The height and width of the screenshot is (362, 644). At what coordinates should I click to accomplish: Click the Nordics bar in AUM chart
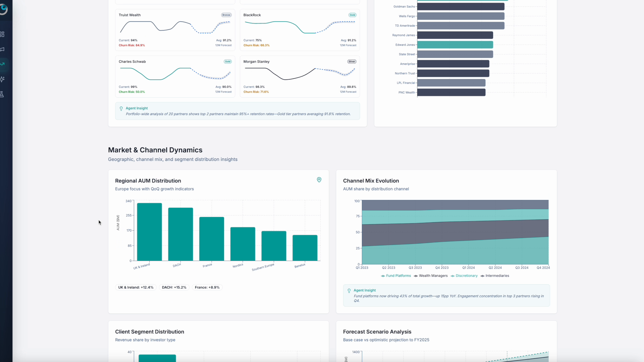(243, 244)
